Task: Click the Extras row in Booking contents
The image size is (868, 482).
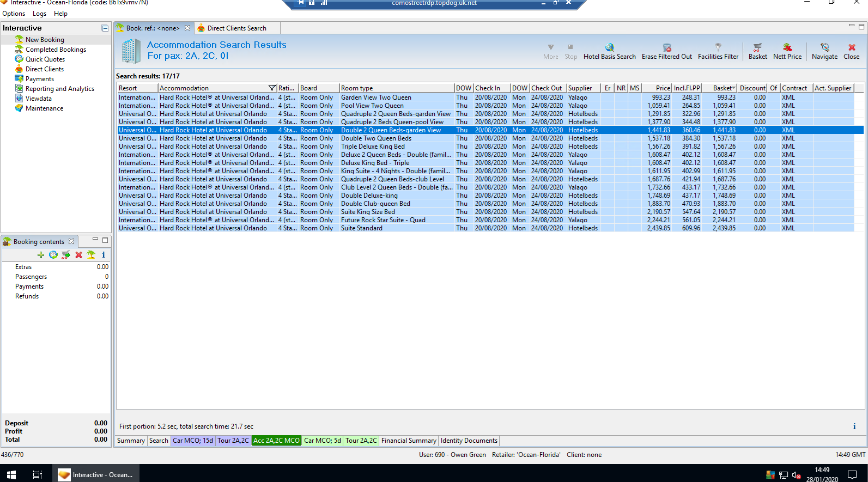Action: click(56, 267)
